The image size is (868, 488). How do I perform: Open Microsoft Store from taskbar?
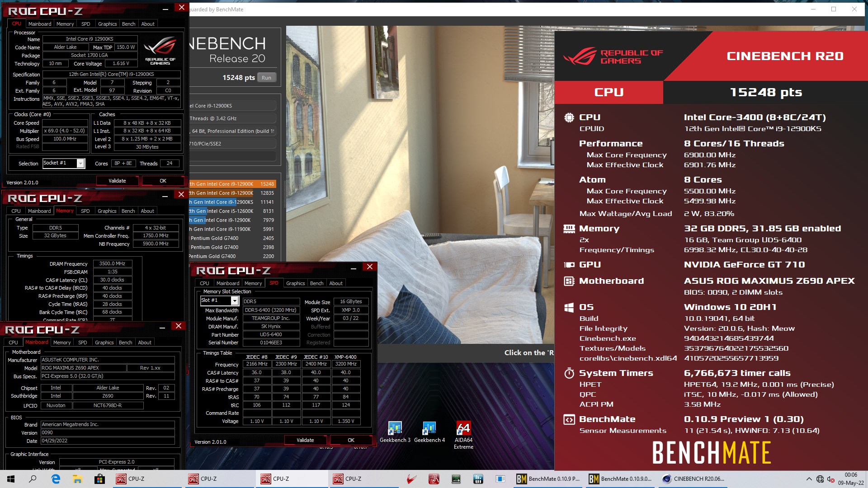[99, 479]
